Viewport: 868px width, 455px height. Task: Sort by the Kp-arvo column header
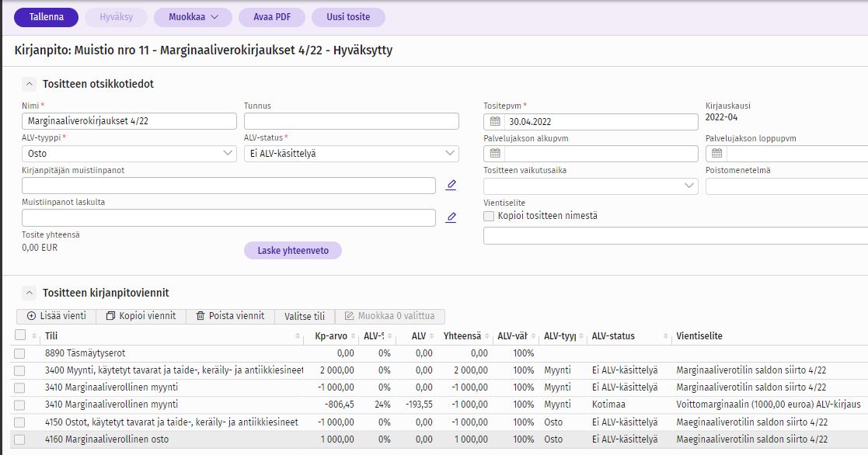tap(331, 336)
